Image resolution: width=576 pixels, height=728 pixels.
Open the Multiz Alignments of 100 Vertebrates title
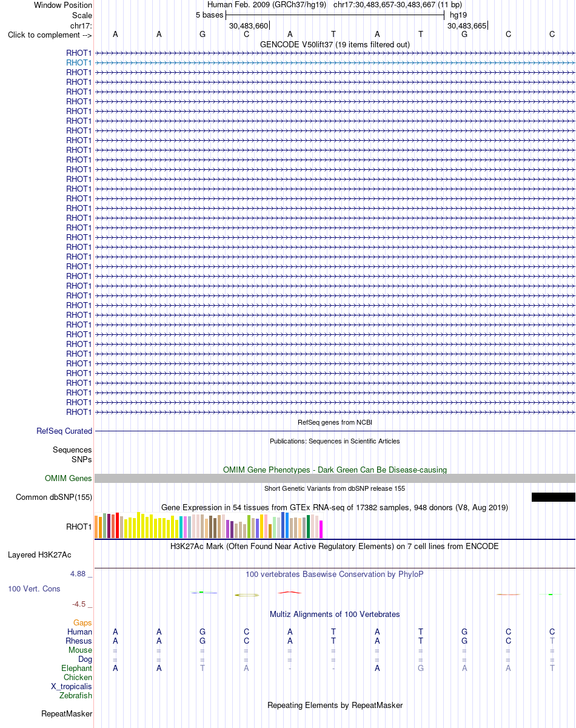pos(335,614)
